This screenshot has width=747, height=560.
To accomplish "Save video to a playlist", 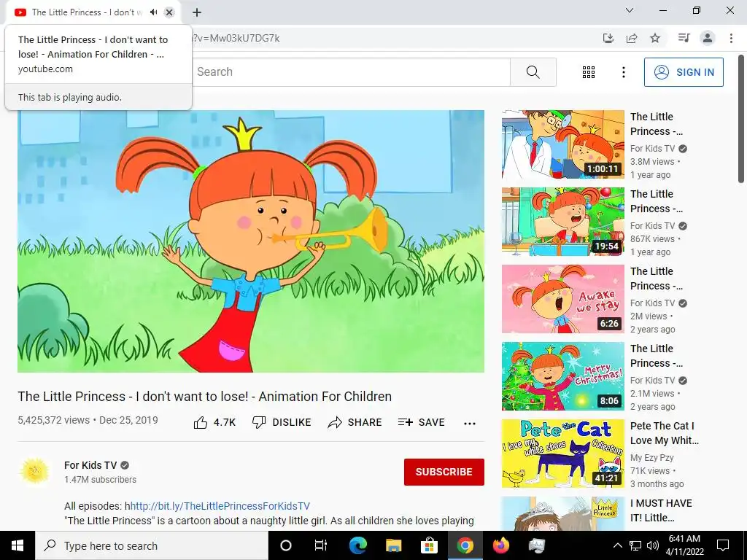I will (x=422, y=422).
